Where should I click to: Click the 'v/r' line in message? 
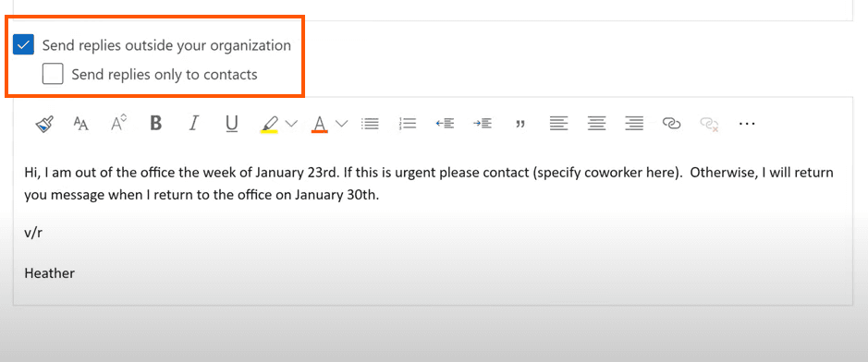click(x=33, y=233)
